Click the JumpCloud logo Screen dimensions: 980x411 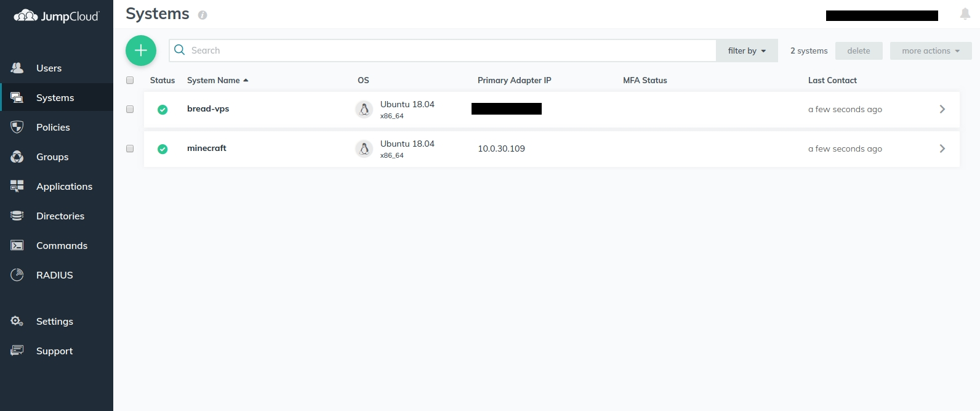pyautogui.click(x=57, y=16)
